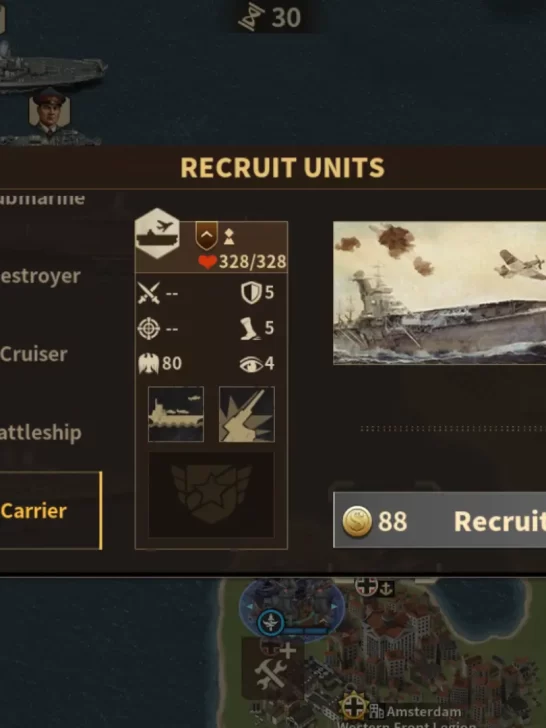Expand the rank chevron badge

[x=207, y=235]
